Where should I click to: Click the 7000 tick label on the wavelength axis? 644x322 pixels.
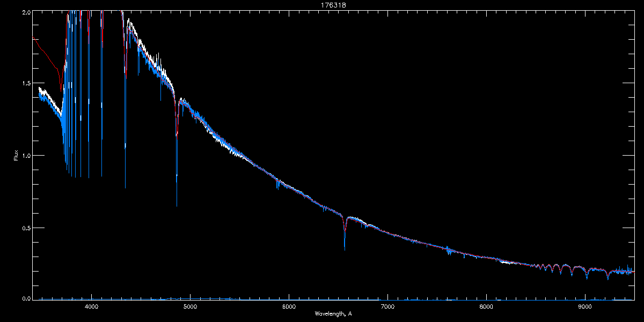click(x=387, y=306)
